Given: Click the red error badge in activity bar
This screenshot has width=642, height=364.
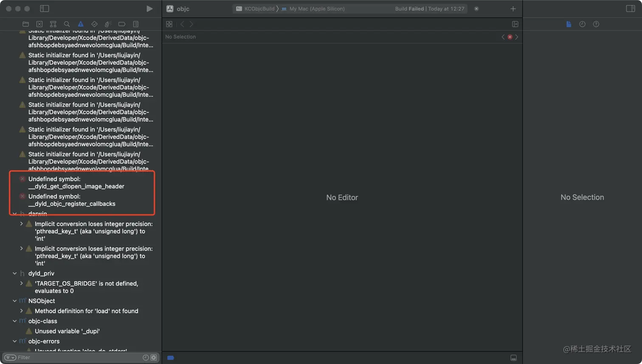Looking at the screenshot, I should [x=476, y=8].
